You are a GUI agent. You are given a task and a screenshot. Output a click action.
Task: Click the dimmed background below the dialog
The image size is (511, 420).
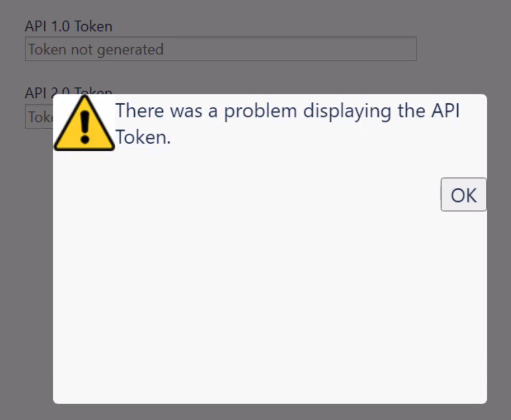tap(255, 412)
